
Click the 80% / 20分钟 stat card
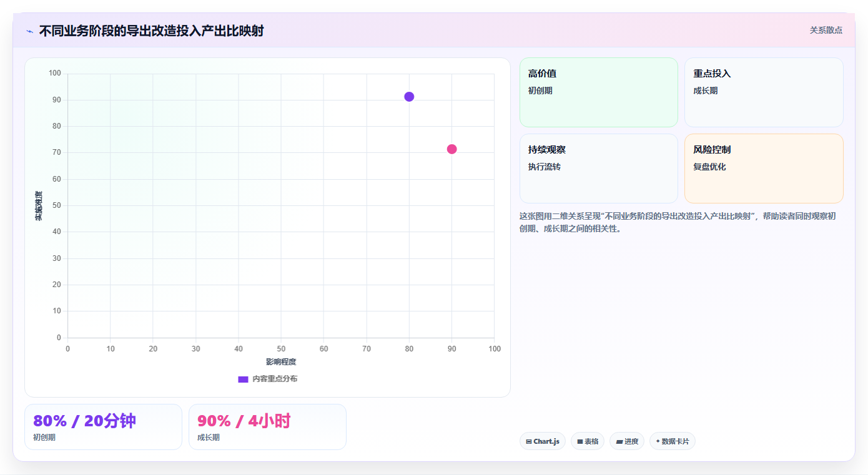pos(103,427)
